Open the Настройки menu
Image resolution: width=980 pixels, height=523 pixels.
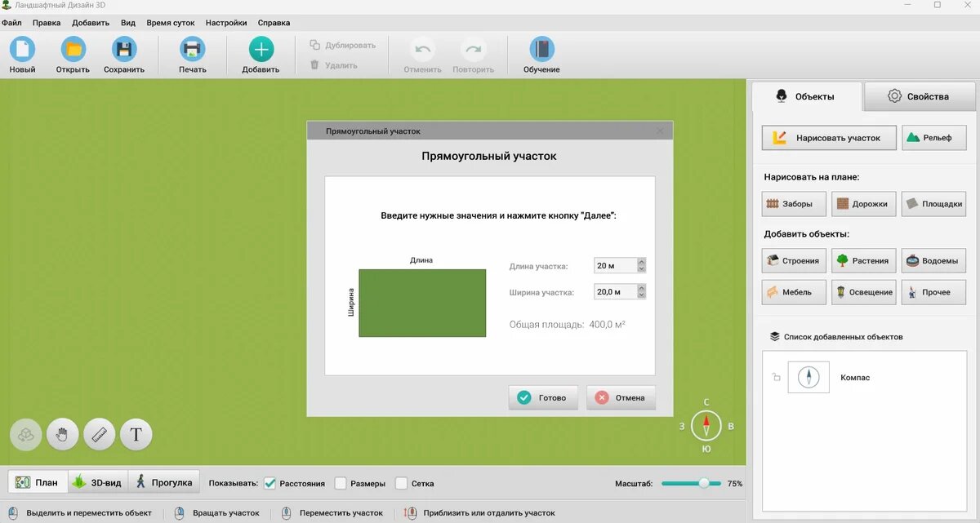pos(226,23)
